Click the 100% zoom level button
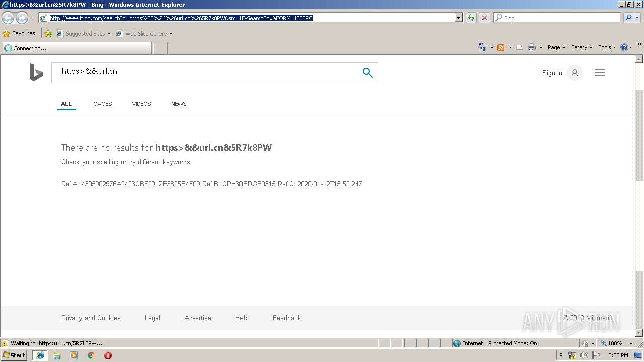This screenshot has width=644, height=362. click(x=612, y=343)
